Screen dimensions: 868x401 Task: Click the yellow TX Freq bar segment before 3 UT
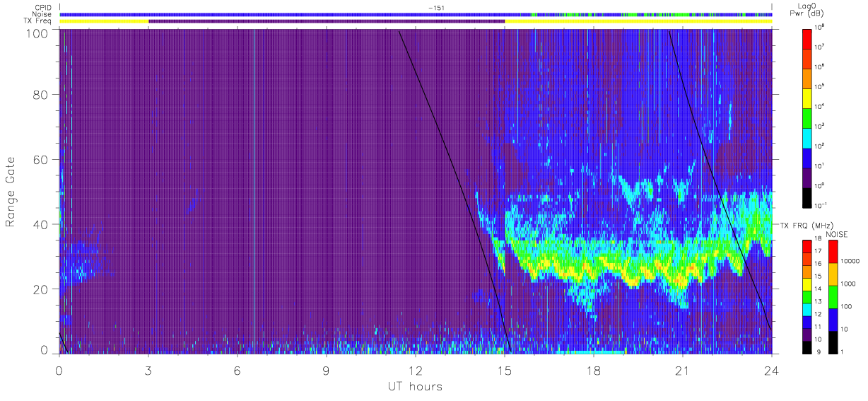(x=104, y=21)
